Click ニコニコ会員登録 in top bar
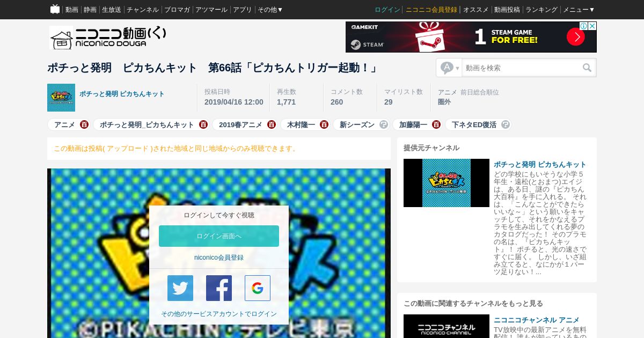 coord(431,10)
